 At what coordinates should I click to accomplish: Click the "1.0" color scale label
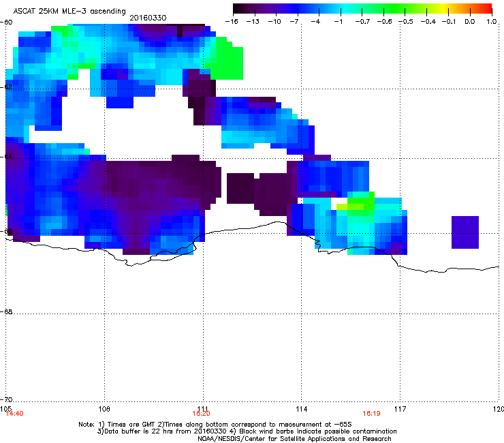tap(492, 22)
